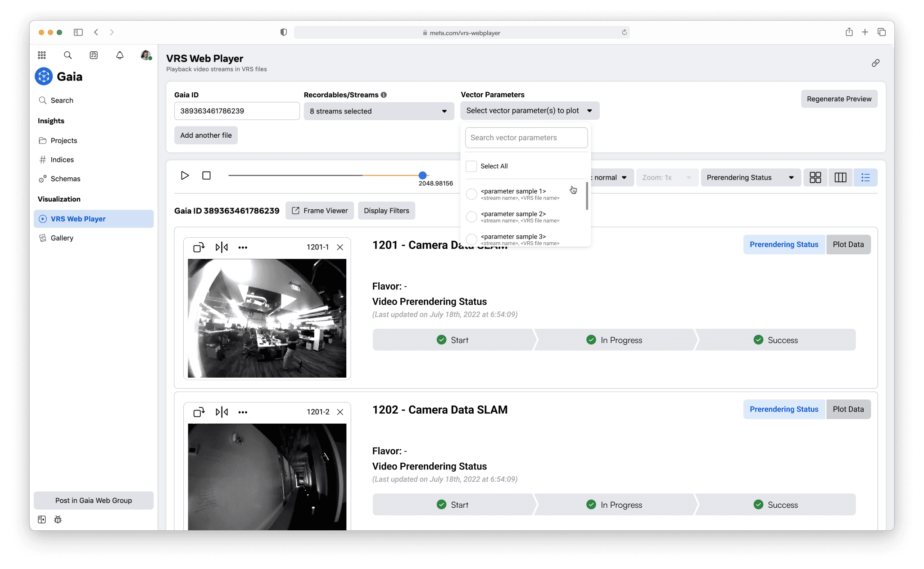Viewport: 924px width, 569px height.
Task: Open the Zoom 1x dropdown
Action: click(x=667, y=177)
